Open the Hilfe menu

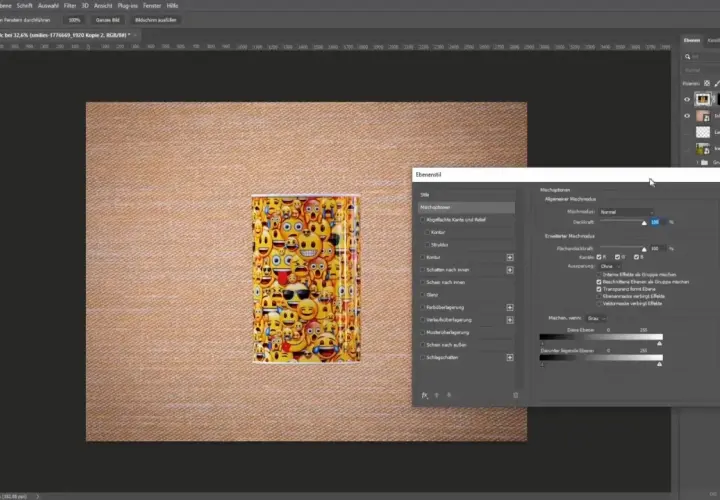[172, 6]
